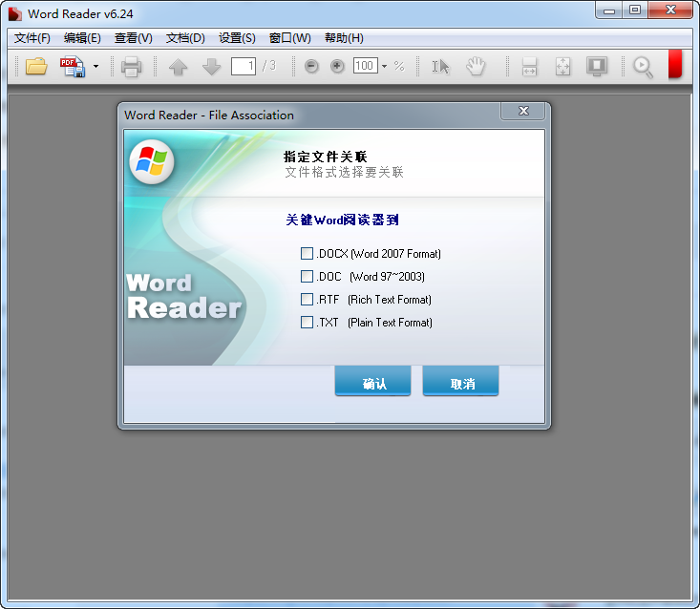Open the 文档(D) menu

pos(185,38)
